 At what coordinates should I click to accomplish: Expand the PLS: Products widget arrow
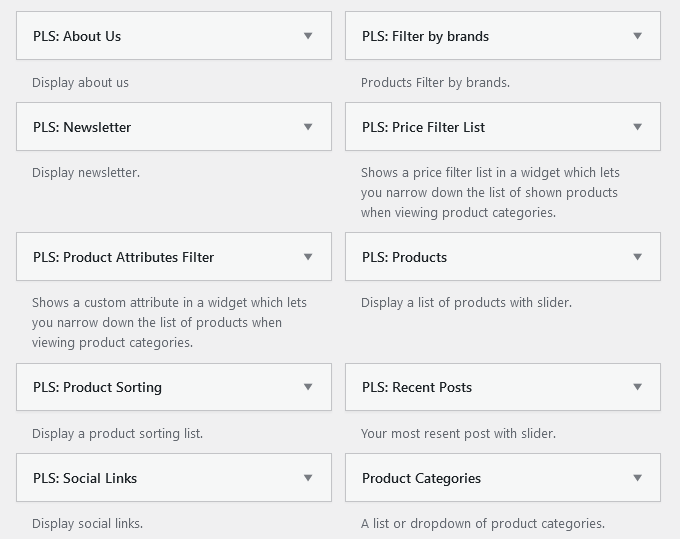pos(637,257)
